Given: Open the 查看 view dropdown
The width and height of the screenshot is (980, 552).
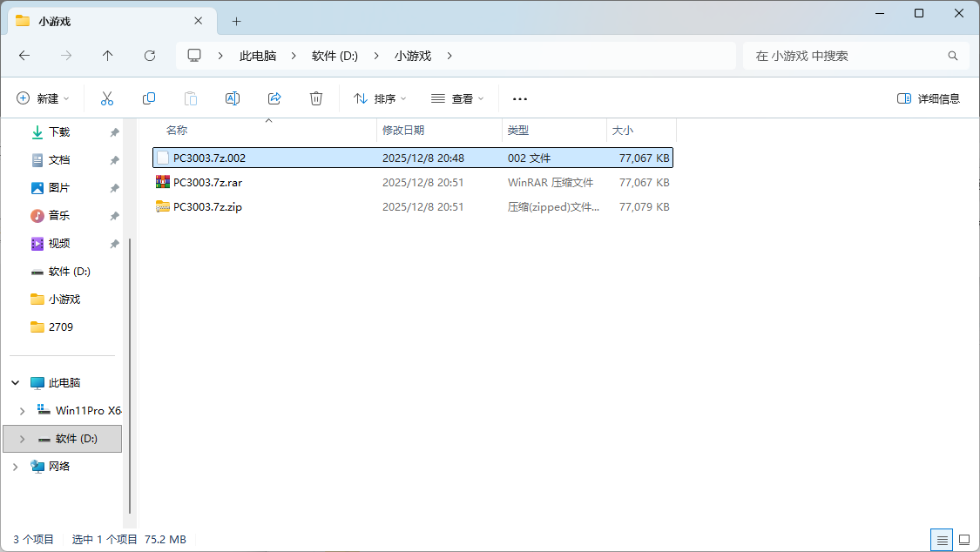Looking at the screenshot, I should [x=457, y=98].
